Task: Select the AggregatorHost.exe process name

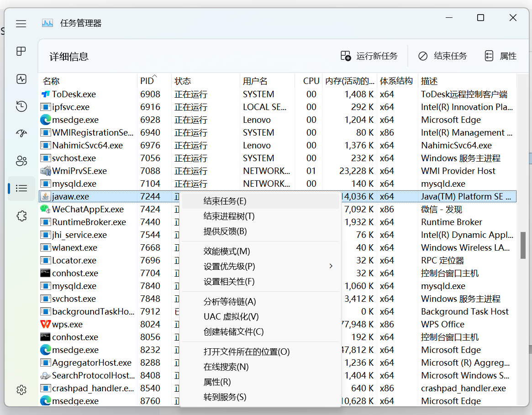Action: tap(92, 362)
